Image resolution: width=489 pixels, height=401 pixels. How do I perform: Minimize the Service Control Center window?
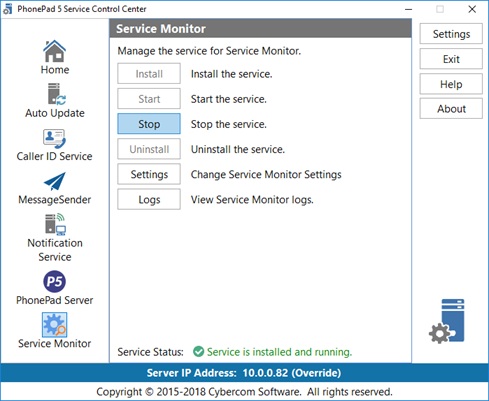(x=408, y=9)
